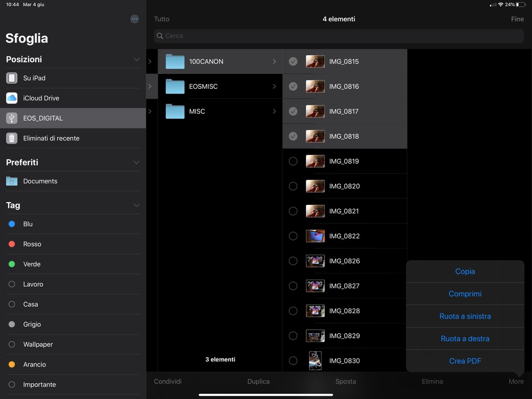Select the IMG_0820 selection circle
Viewport: 532px width, 399px height.
pos(293,186)
